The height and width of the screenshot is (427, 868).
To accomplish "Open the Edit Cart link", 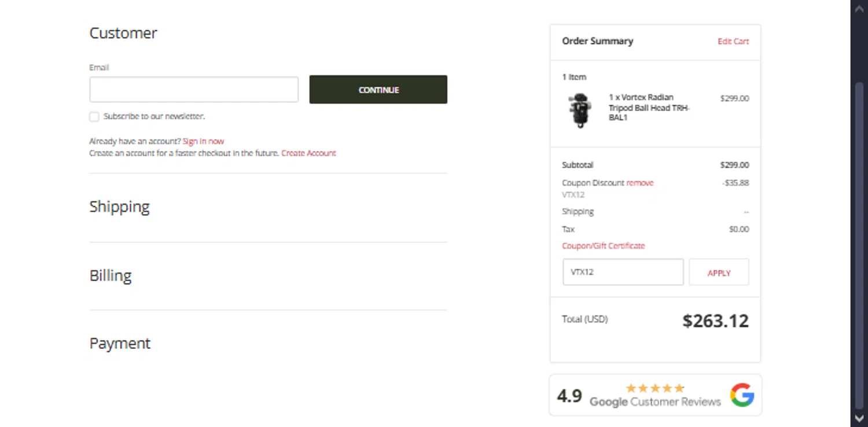I will 733,42.
